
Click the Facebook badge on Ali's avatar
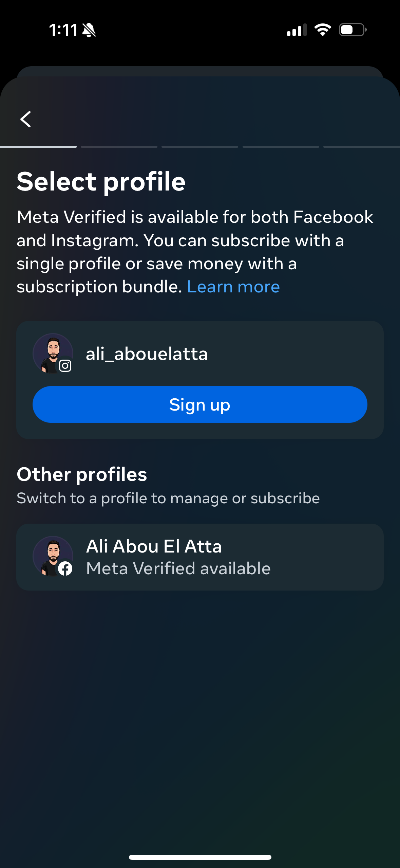tap(65, 568)
